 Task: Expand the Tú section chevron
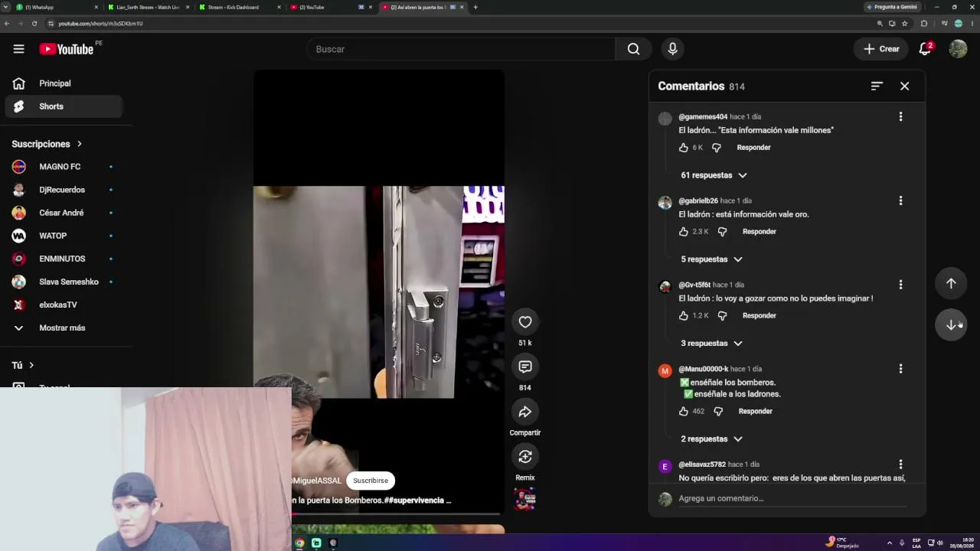31,366
